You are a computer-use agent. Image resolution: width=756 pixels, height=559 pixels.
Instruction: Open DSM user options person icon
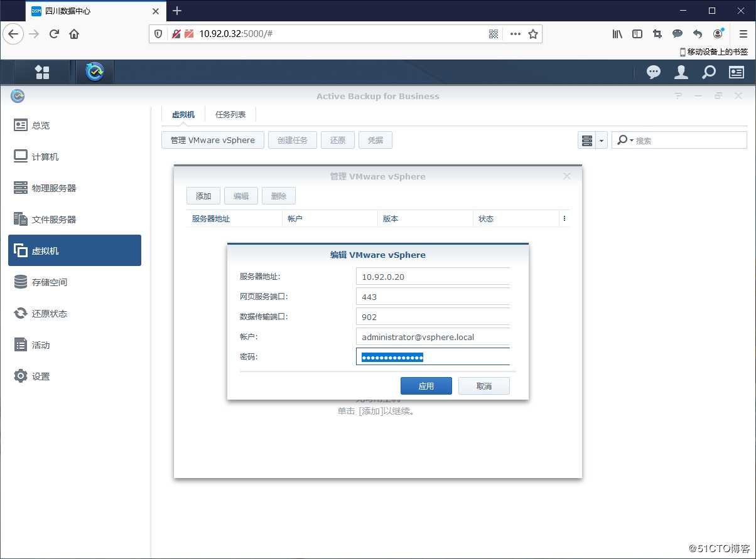(681, 72)
